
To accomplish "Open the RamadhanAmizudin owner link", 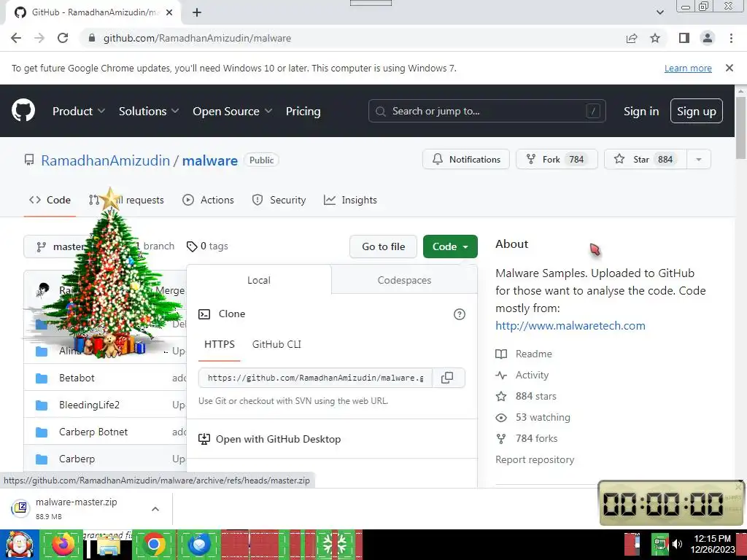I will (x=105, y=160).
